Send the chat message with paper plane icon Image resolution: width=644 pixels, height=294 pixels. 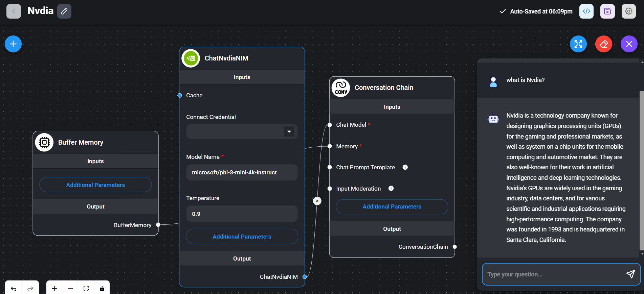(x=630, y=274)
